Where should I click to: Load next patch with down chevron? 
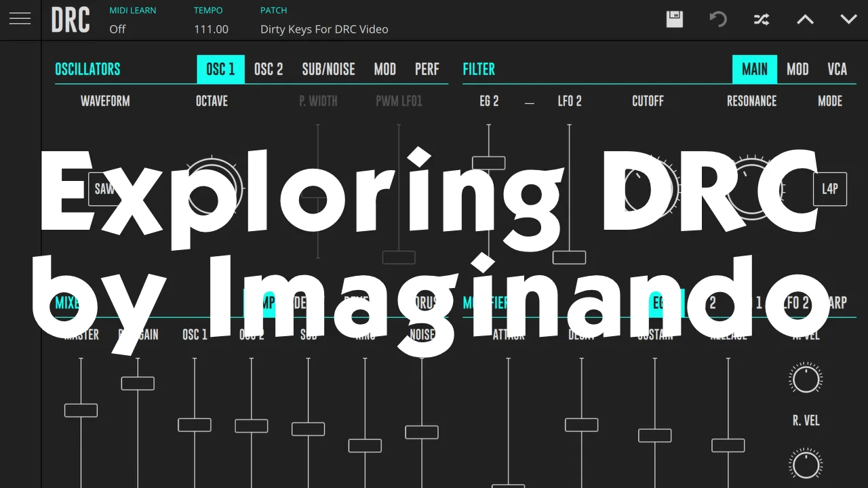click(x=848, y=20)
